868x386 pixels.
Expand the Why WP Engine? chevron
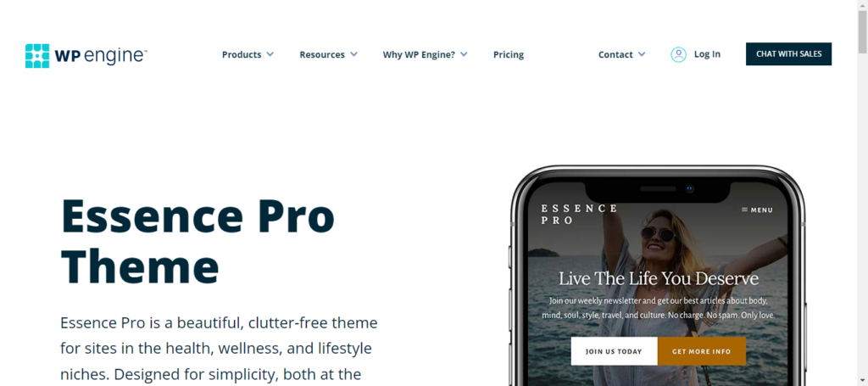click(464, 54)
